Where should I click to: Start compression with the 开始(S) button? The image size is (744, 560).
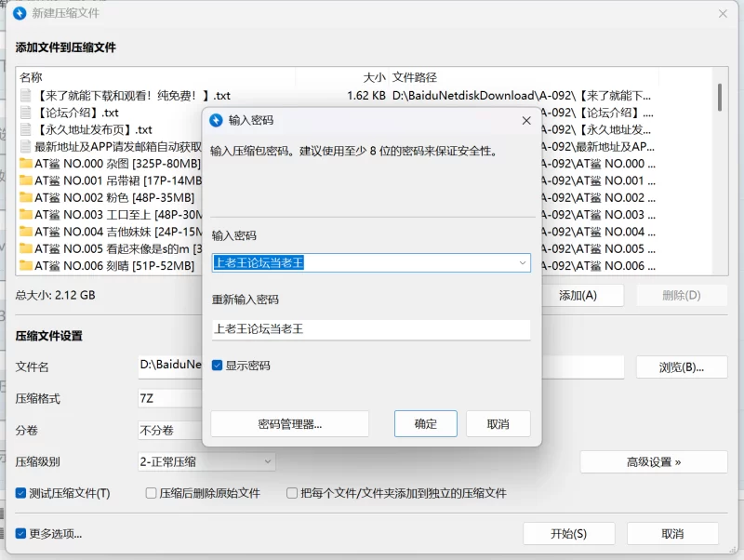pos(570,534)
